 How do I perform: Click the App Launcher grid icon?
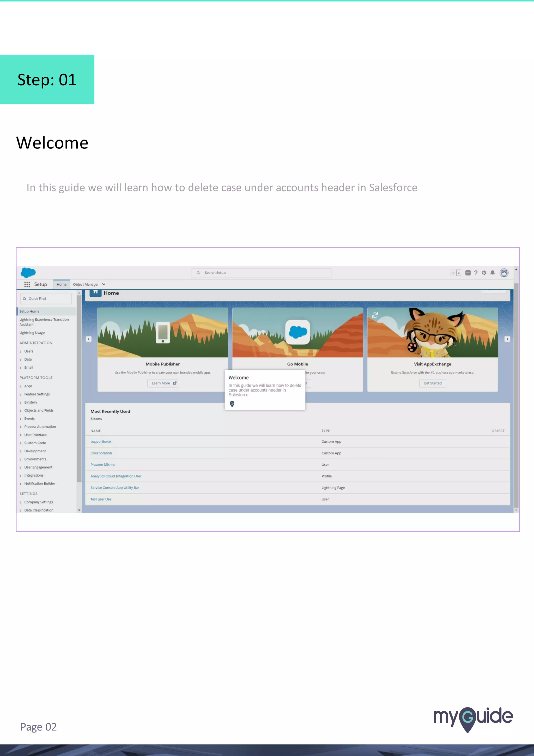[x=27, y=284]
